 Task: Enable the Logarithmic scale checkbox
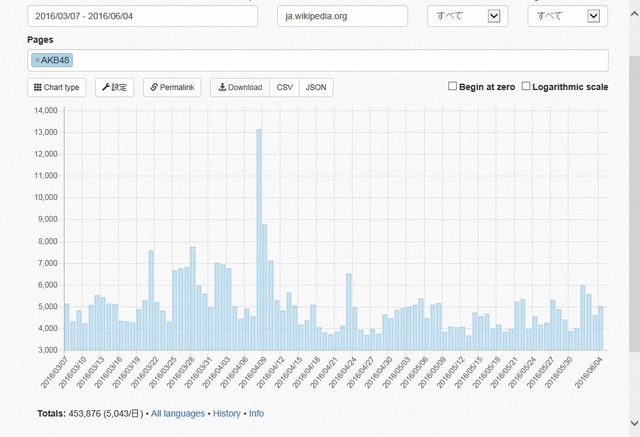tap(526, 86)
